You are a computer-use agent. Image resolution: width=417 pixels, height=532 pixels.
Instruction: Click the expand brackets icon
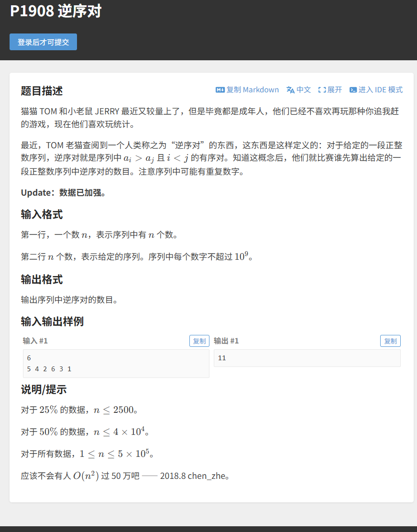[322, 90]
